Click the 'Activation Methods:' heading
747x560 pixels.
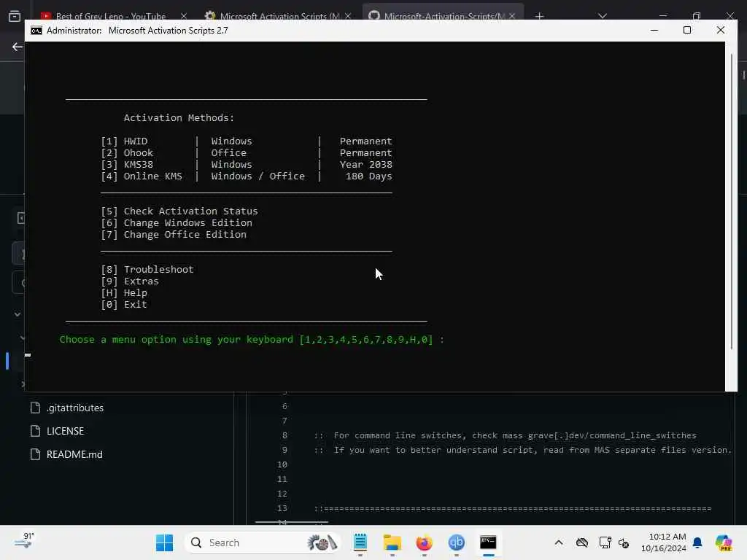click(179, 117)
